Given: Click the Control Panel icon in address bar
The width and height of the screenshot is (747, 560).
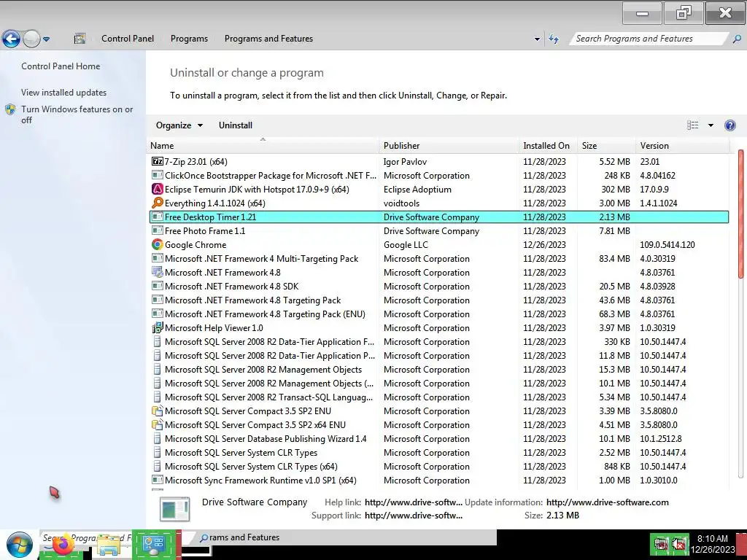Looking at the screenshot, I should pos(80,39).
